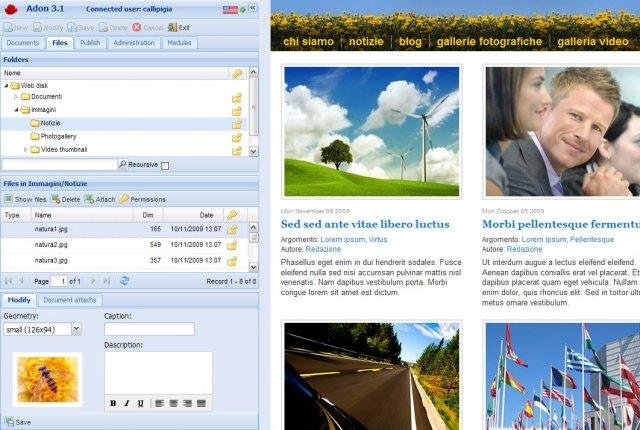The image size is (640, 430).
Task: Switch to the Documents tab
Action: (x=23, y=43)
